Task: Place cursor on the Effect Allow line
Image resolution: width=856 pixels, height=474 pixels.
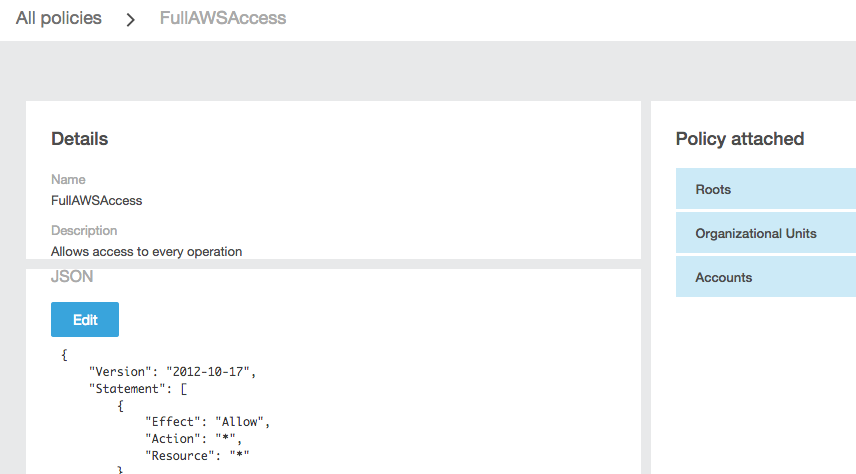Action: pyautogui.click(x=207, y=422)
